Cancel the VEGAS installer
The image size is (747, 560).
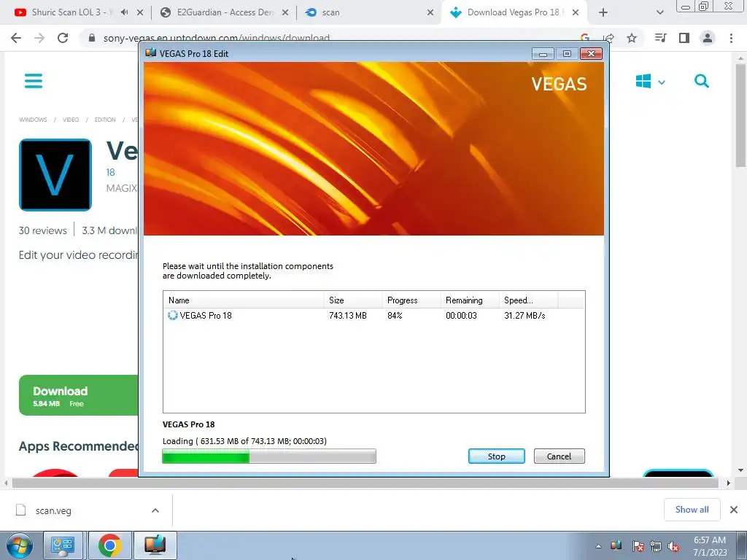point(559,456)
